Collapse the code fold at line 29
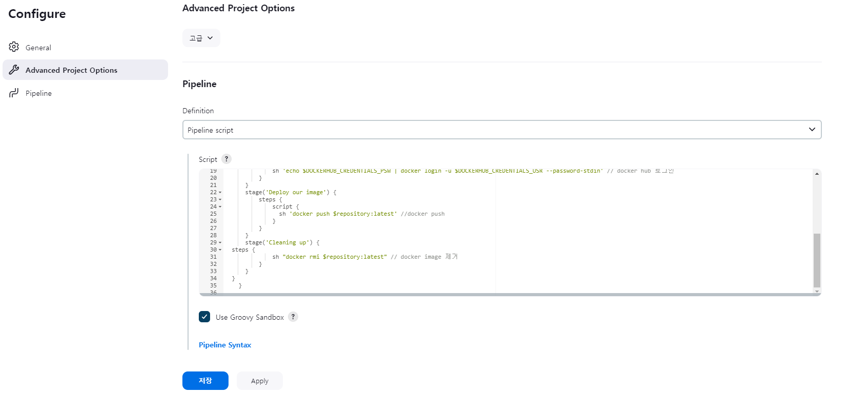 click(220, 243)
